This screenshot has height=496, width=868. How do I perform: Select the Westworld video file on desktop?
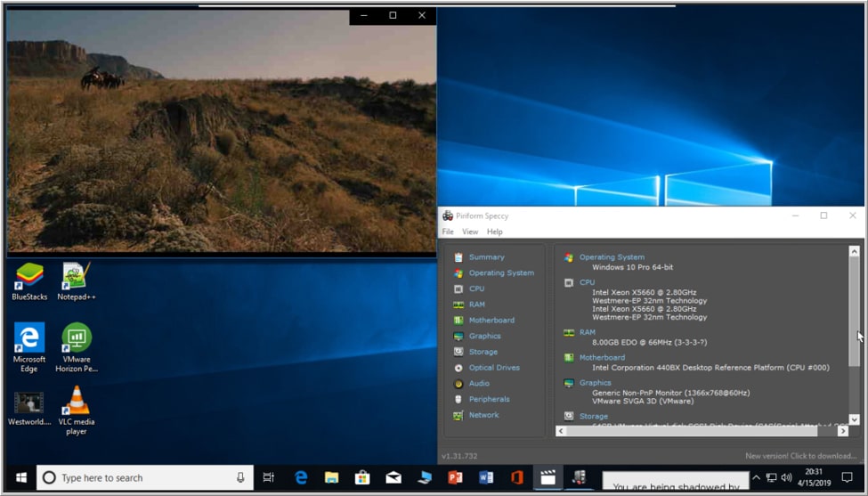[28, 409]
